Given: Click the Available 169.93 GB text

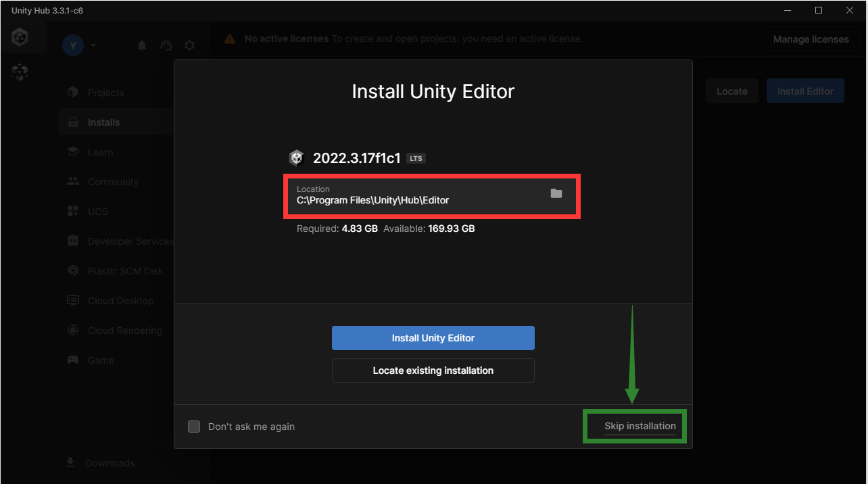Looking at the screenshot, I should (429, 228).
